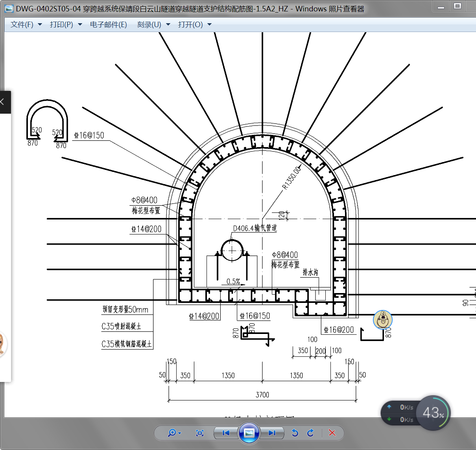Click the photo viewer title bar icon
476x450 pixels.
(x=9, y=9)
